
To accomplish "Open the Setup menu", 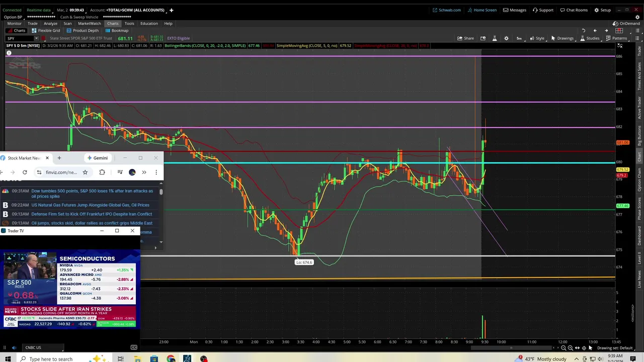I will [x=602, y=10].
